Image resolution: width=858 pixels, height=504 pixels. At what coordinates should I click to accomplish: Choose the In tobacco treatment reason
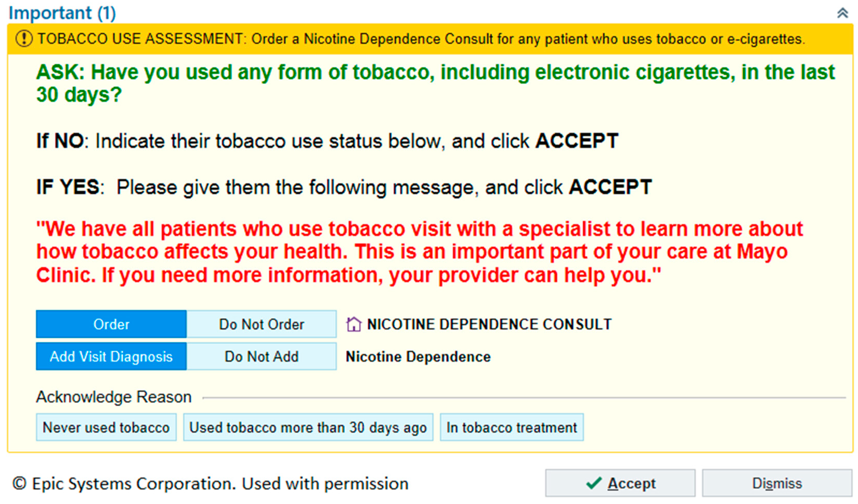click(x=511, y=427)
